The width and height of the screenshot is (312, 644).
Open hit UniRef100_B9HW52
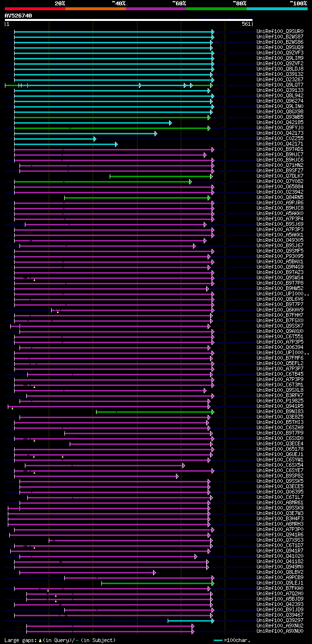280,289
